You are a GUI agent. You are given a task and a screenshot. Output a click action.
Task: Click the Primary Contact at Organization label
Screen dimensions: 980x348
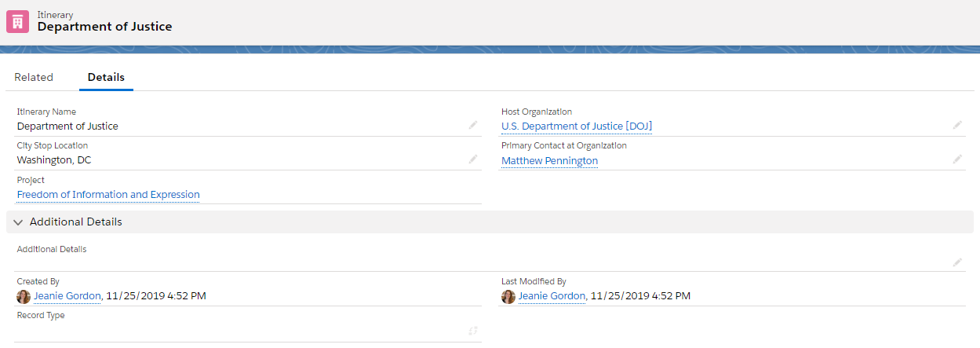564,145
